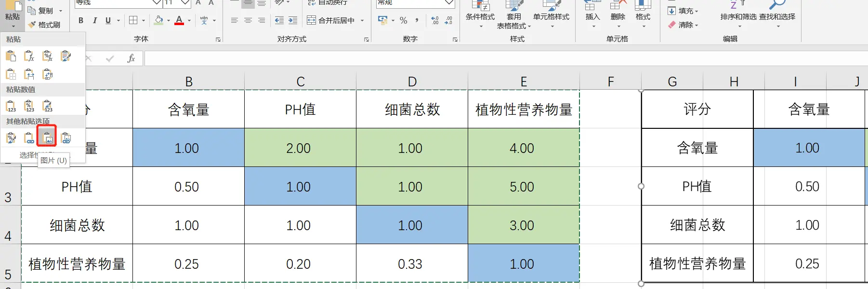Image resolution: width=868 pixels, height=289 pixels.
Task: Choose paste No Borders option
Action: tap(11, 74)
